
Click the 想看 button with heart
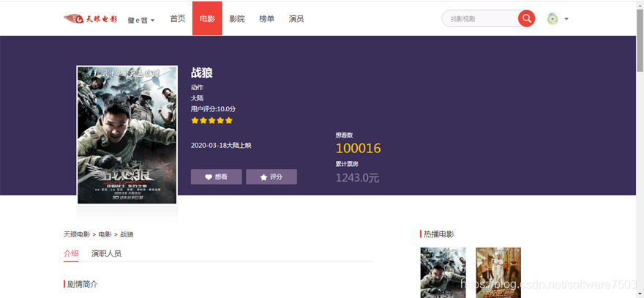click(217, 176)
